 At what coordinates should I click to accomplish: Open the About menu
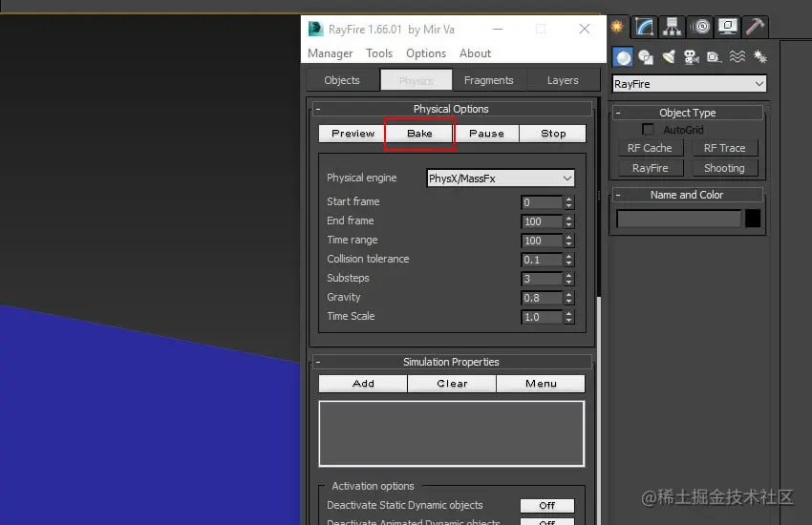click(475, 53)
